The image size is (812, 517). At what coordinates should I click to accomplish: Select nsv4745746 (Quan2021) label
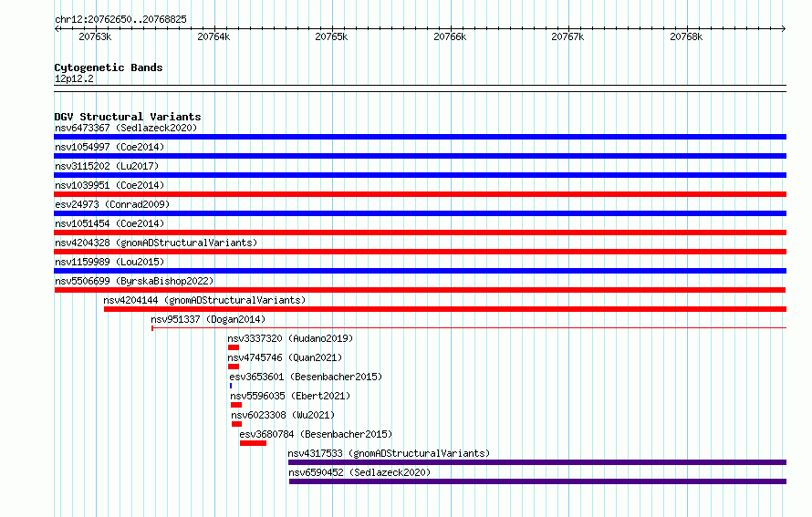coord(285,357)
